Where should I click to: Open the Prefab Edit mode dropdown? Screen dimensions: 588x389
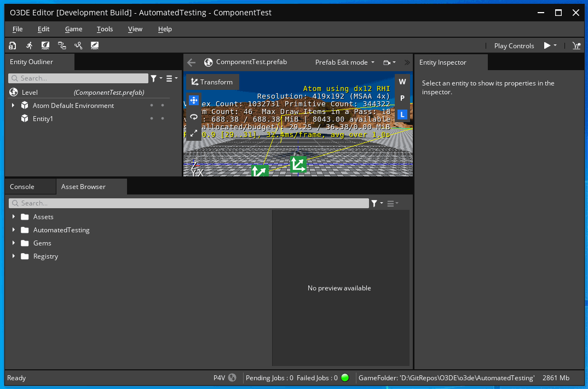[344, 62]
